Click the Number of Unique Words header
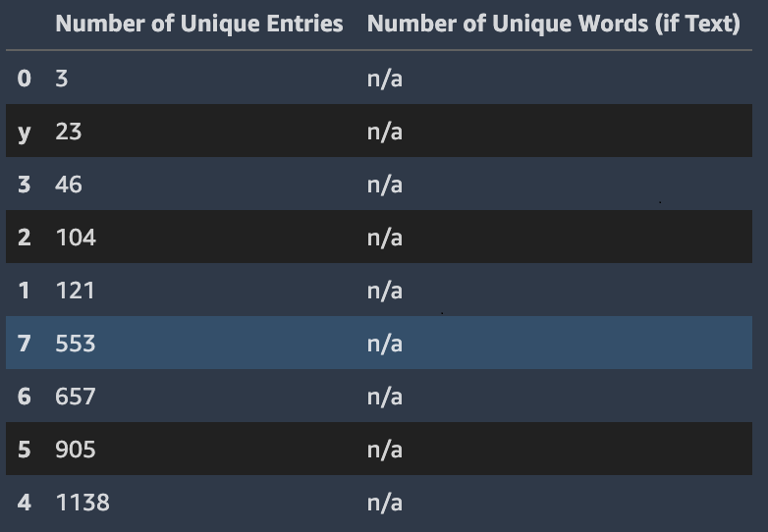This screenshot has width=768, height=532. (553, 25)
